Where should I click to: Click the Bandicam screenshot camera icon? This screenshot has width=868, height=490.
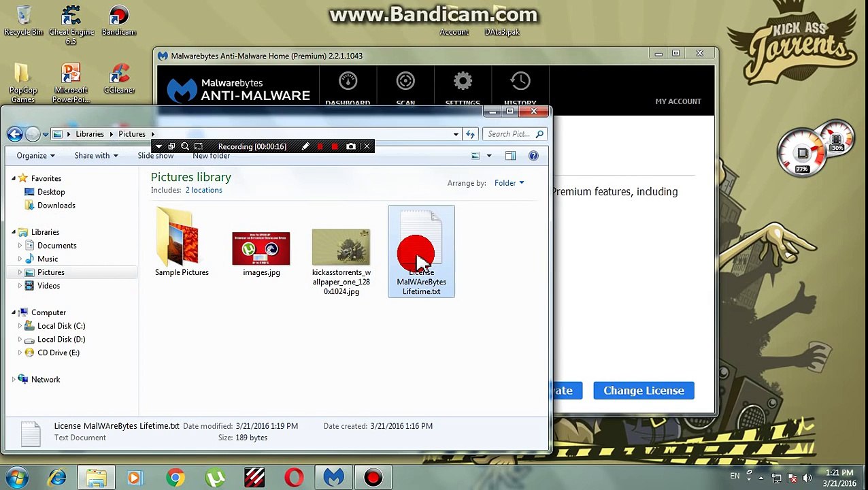point(351,146)
